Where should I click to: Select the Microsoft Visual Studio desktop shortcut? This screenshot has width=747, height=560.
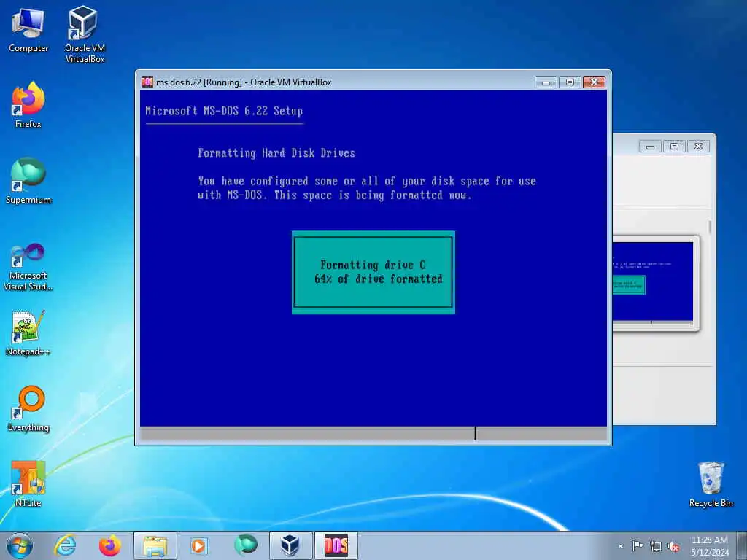click(x=28, y=267)
